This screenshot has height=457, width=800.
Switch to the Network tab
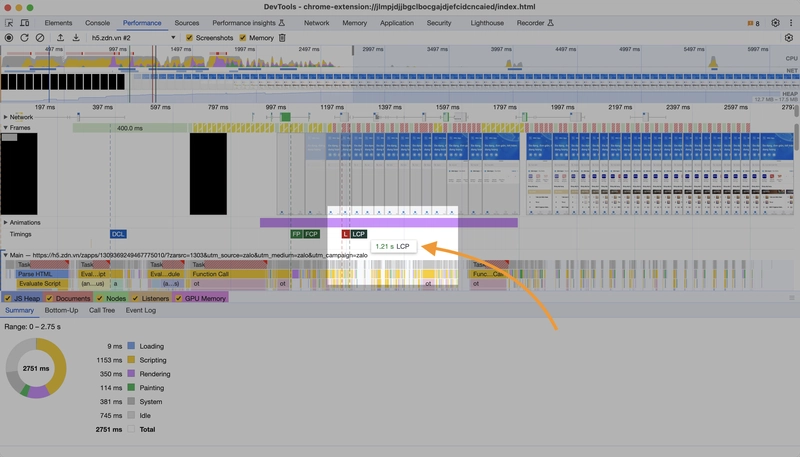pyautogui.click(x=316, y=23)
